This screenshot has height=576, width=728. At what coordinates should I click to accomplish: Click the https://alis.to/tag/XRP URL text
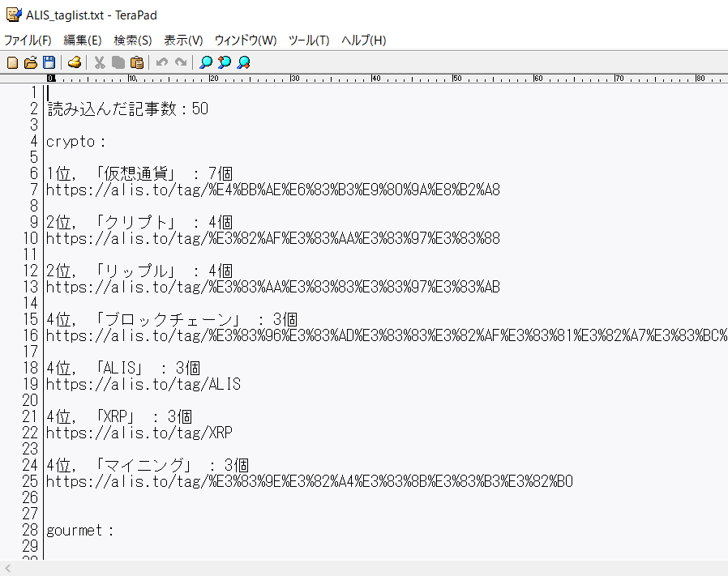[139, 433]
